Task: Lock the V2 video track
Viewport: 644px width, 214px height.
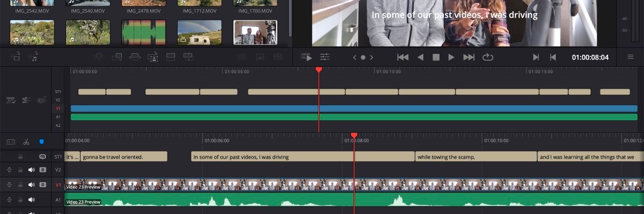Action: (20, 169)
